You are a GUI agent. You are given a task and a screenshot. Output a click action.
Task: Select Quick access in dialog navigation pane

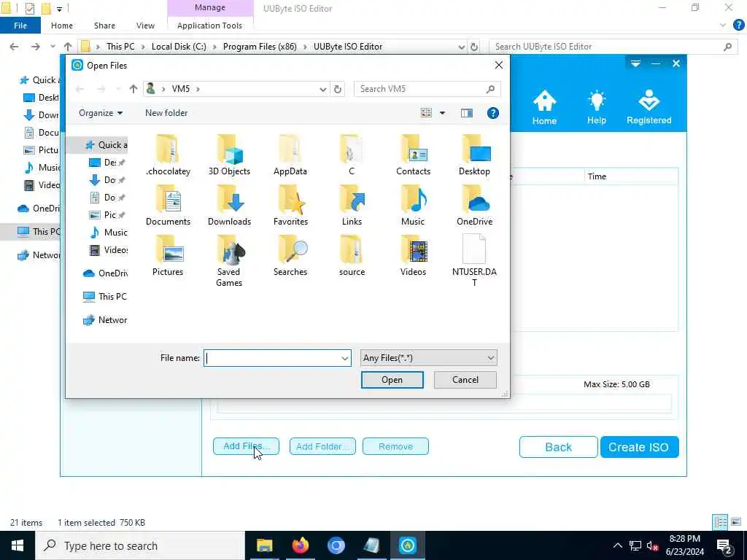[x=106, y=145]
